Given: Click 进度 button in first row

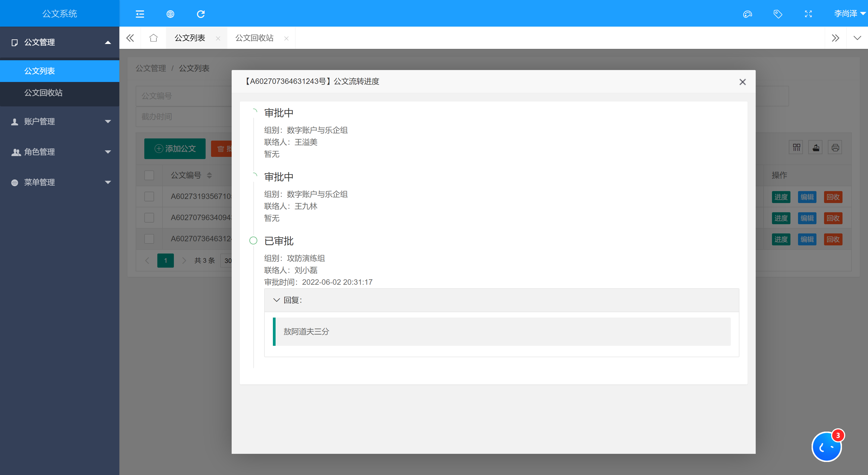Looking at the screenshot, I should pos(781,197).
